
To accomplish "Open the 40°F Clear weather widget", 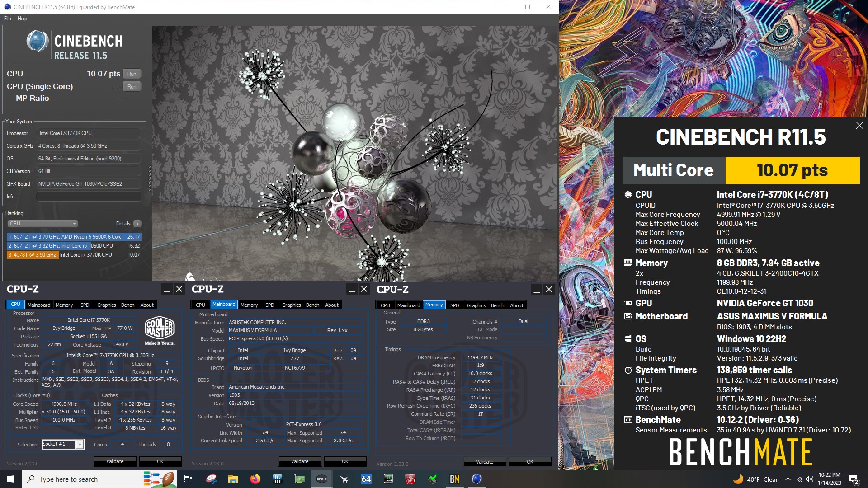I will [x=756, y=479].
